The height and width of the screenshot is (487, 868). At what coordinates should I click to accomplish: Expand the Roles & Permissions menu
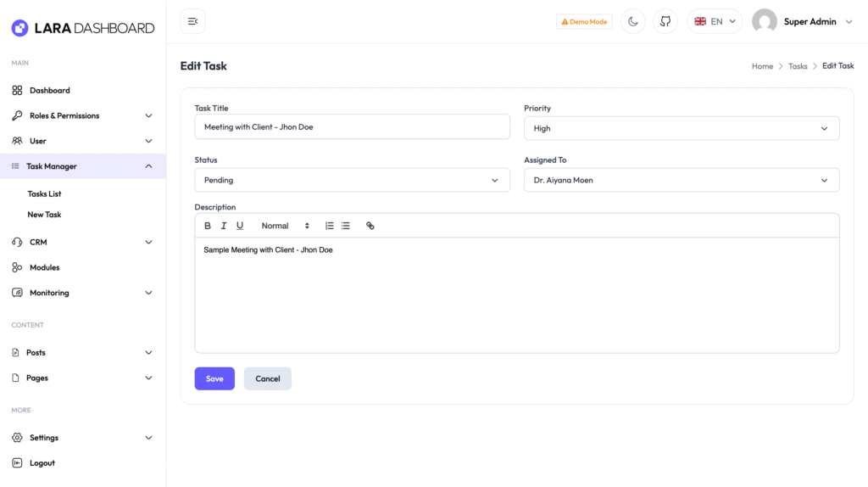tap(83, 115)
